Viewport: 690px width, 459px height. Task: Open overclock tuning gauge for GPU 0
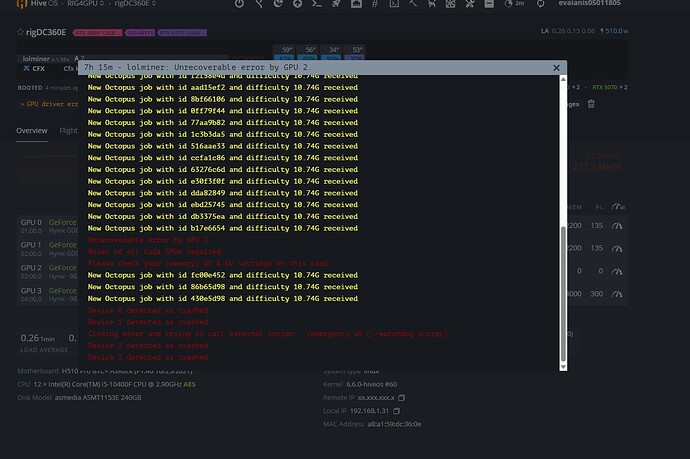[617, 224]
